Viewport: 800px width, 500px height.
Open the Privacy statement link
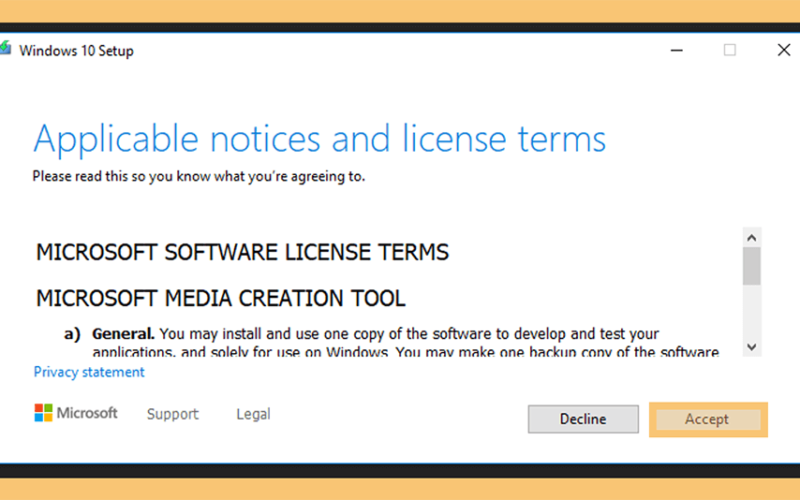[89, 372]
